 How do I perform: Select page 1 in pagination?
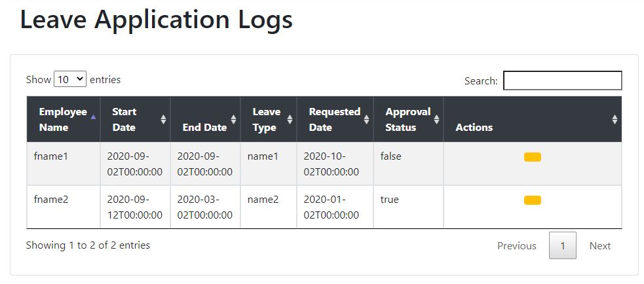(x=562, y=246)
